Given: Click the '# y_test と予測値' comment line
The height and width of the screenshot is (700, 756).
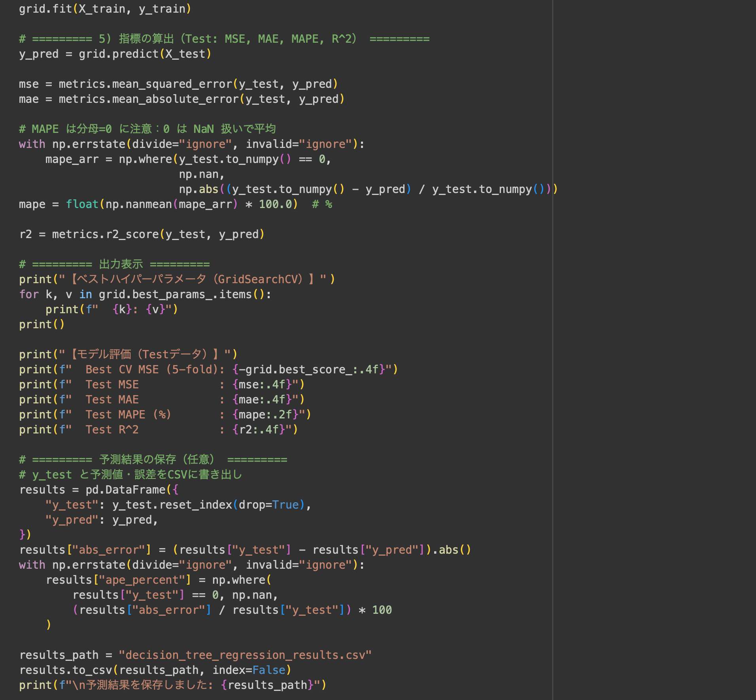Looking at the screenshot, I should coord(131,475).
